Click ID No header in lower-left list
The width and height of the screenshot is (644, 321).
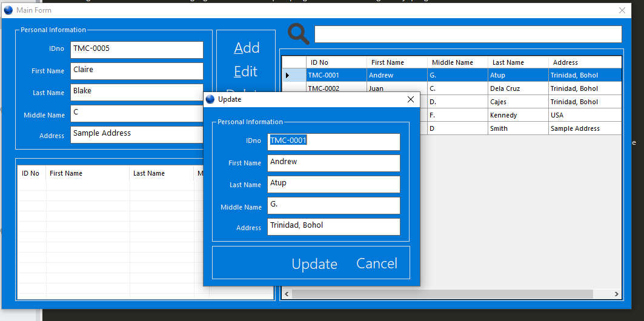click(32, 173)
